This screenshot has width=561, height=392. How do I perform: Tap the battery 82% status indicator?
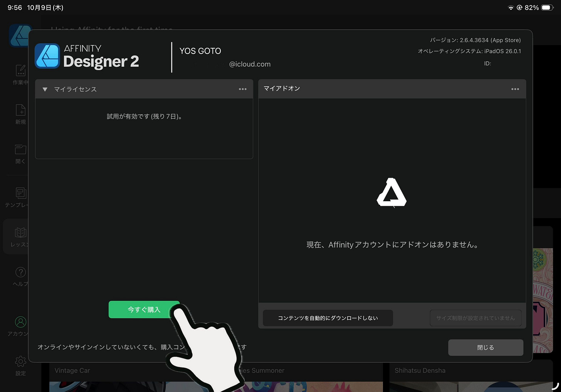point(539,8)
